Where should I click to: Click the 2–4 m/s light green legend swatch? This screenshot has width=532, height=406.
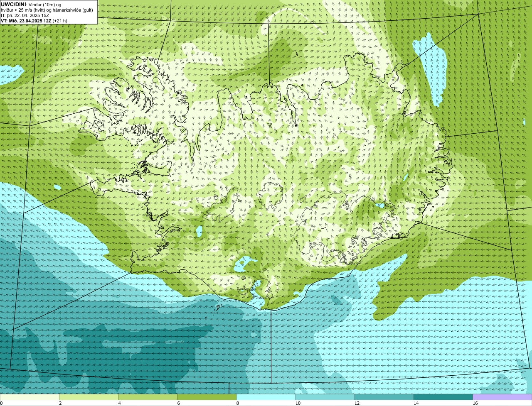[x=89, y=397]
